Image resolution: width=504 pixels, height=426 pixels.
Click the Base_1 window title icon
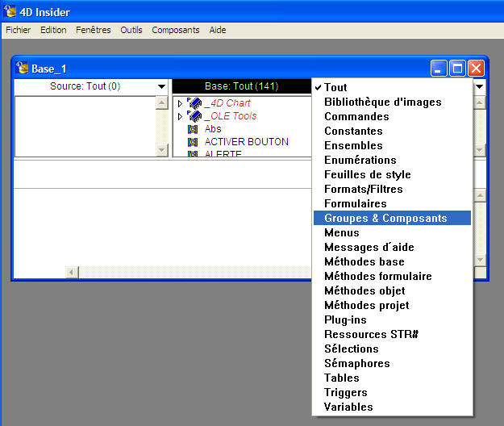[x=23, y=69]
